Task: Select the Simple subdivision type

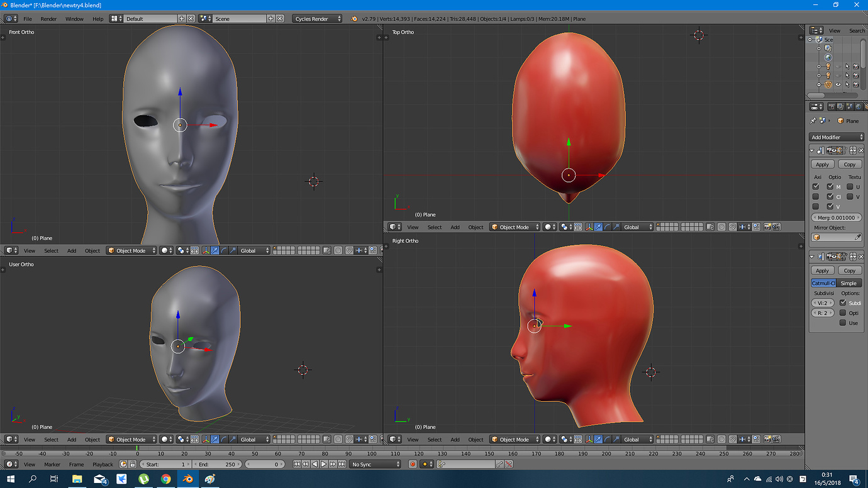Action: point(849,283)
